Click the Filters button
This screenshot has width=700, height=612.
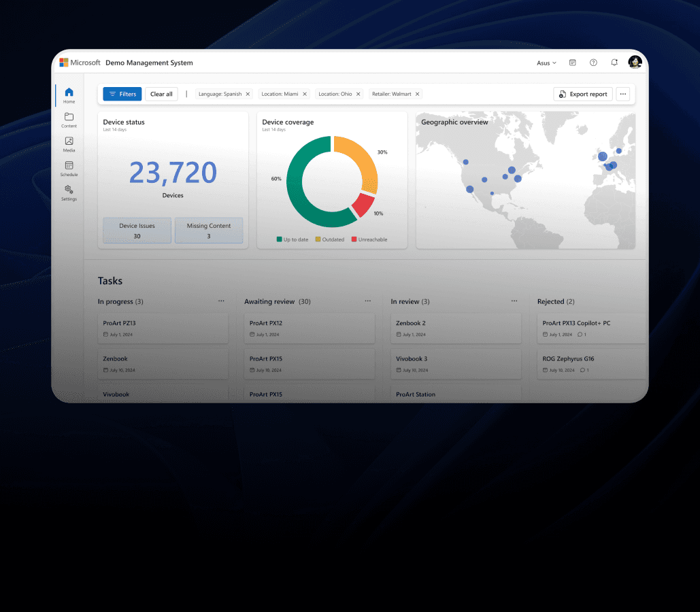coord(122,95)
